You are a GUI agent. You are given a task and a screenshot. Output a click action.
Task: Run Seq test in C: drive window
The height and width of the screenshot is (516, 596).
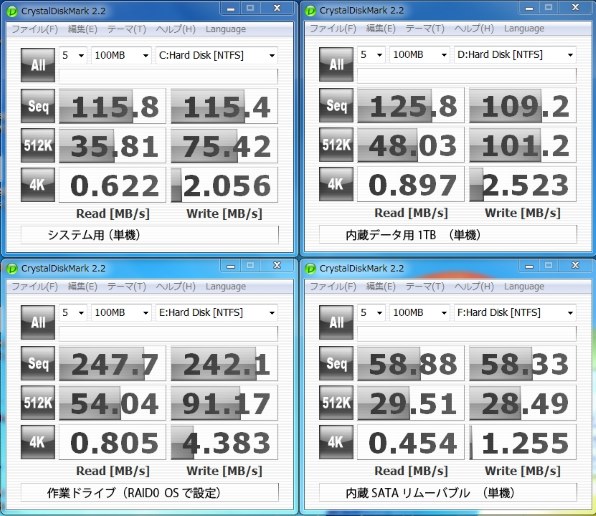click(x=38, y=106)
